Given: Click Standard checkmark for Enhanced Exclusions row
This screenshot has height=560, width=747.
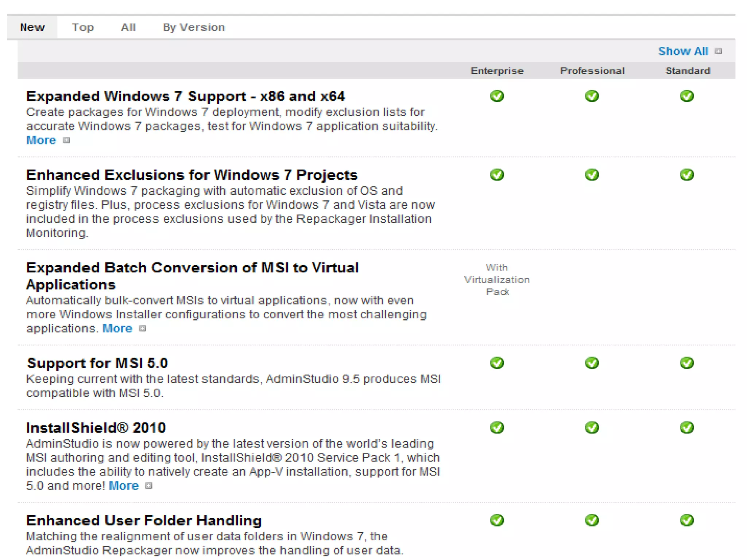Looking at the screenshot, I should tap(687, 174).
